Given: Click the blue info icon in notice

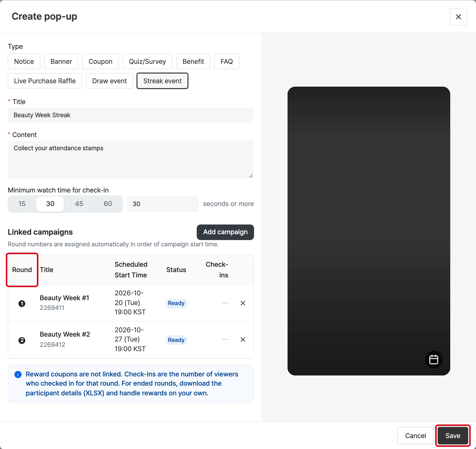Looking at the screenshot, I should click(18, 374).
